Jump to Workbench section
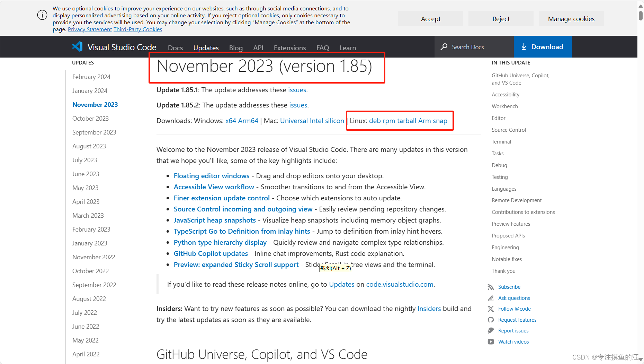This screenshot has height=364, width=644. (x=505, y=106)
